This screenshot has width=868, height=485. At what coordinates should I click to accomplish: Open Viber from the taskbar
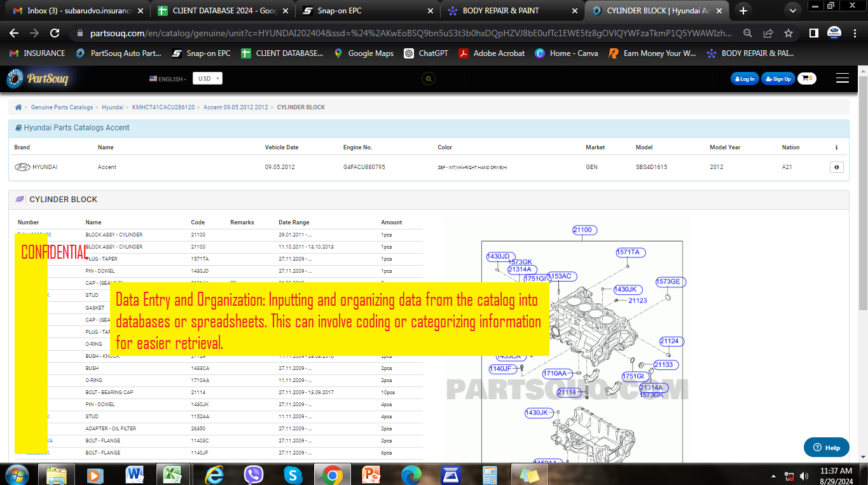pos(254,475)
